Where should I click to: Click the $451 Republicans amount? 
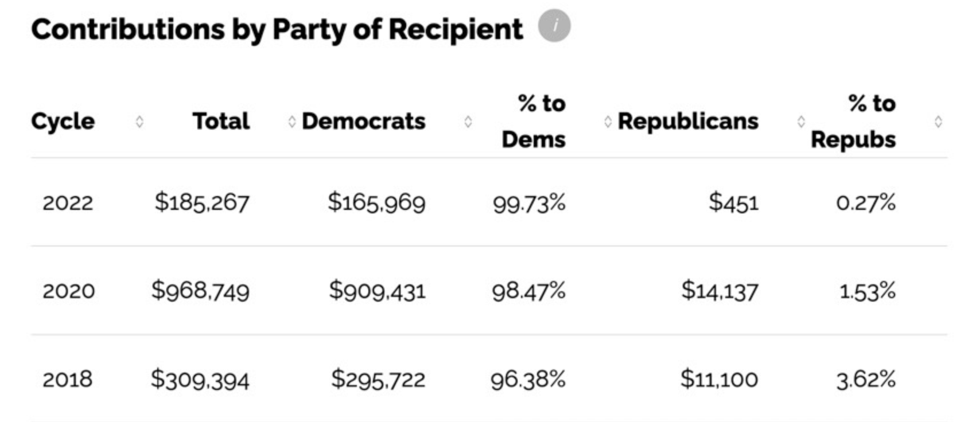click(733, 202)
